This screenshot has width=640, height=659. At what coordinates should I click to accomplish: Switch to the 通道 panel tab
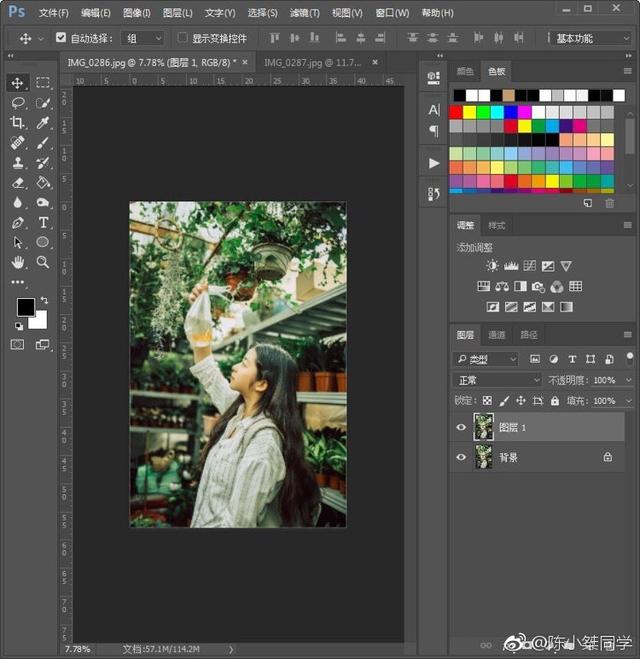[497, 335]
